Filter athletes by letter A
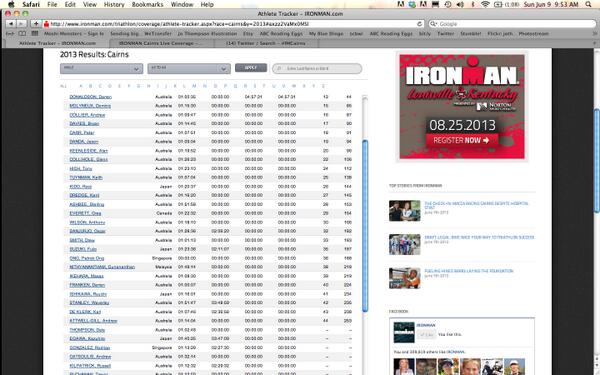This screenshot has height=375, width=600. (x=80, y=86)
